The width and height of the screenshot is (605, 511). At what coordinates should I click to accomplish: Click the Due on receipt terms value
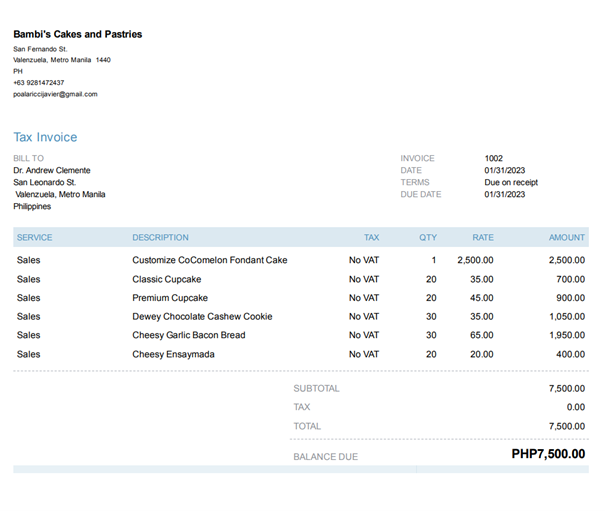click(x=511, y=182)
